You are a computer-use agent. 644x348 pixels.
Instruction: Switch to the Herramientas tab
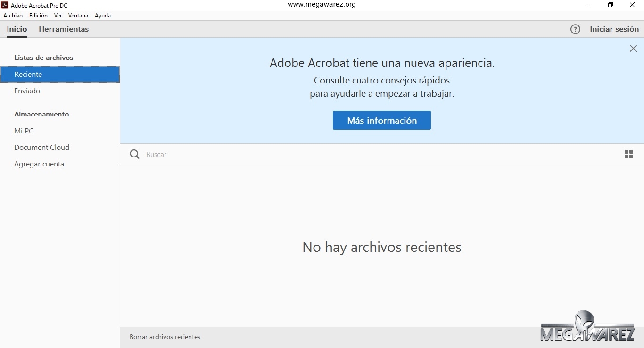click(x=64, y=29)
